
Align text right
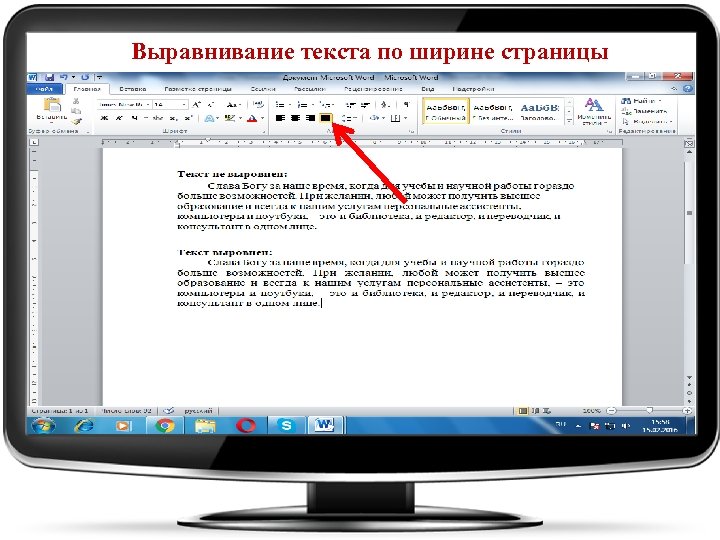click(310, 118)
